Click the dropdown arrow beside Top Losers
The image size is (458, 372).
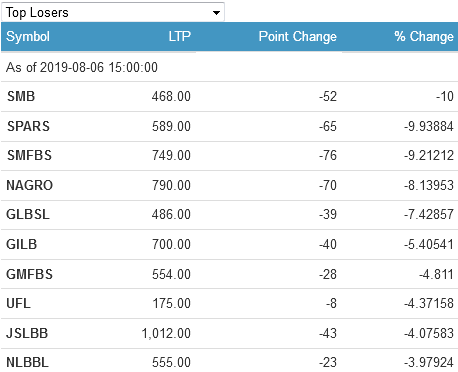216,13
